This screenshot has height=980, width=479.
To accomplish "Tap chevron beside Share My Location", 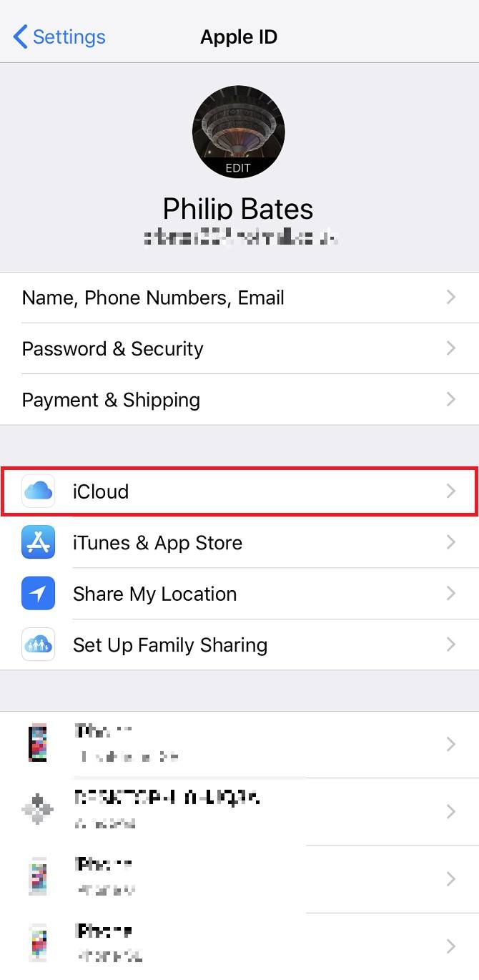I will point(451,594).
